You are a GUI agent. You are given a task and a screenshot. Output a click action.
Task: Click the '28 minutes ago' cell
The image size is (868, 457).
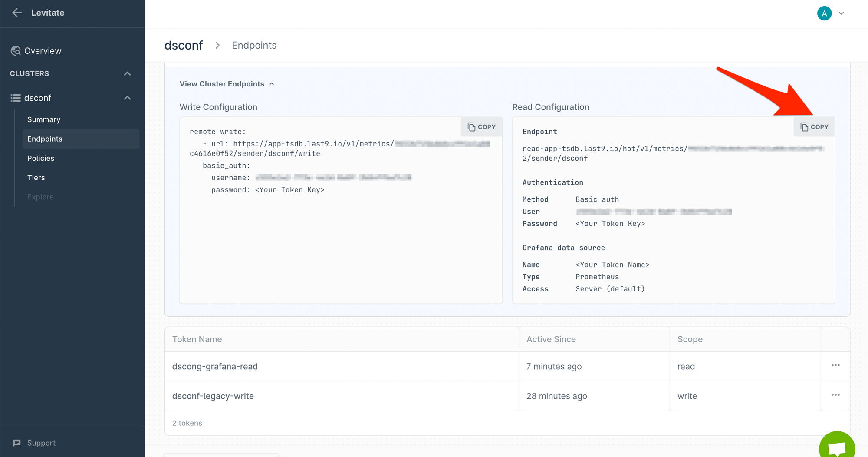[557, 396]
